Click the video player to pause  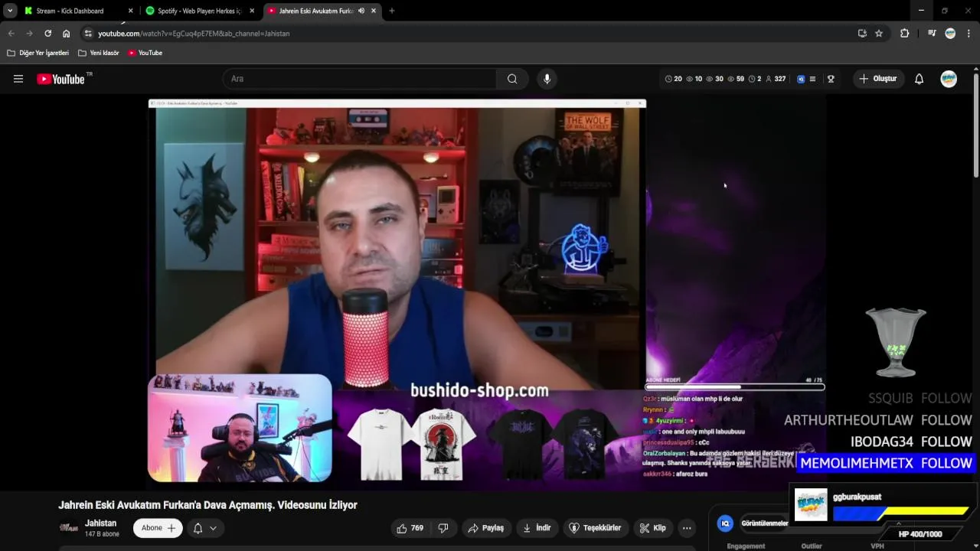487,291
